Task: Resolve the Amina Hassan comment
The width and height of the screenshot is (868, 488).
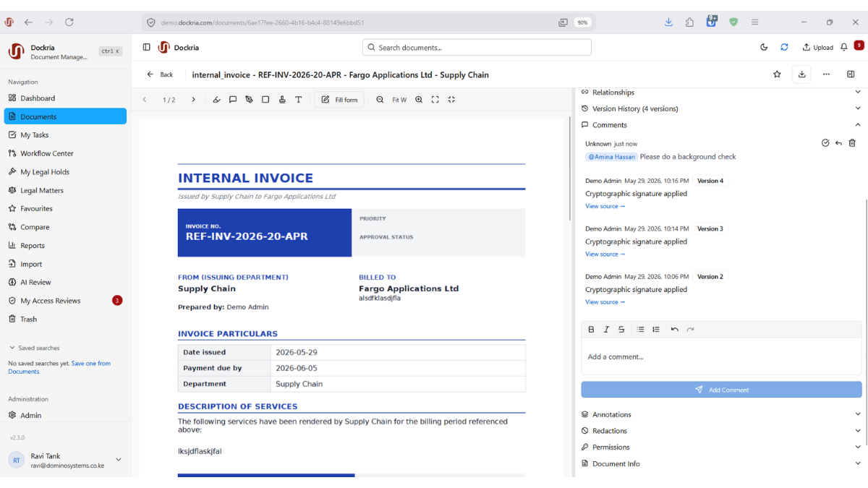Action: click(825, 143)
